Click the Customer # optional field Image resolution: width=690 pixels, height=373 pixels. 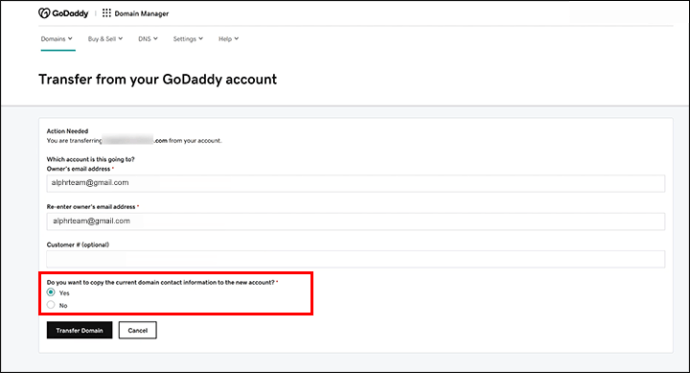(356, 259)
